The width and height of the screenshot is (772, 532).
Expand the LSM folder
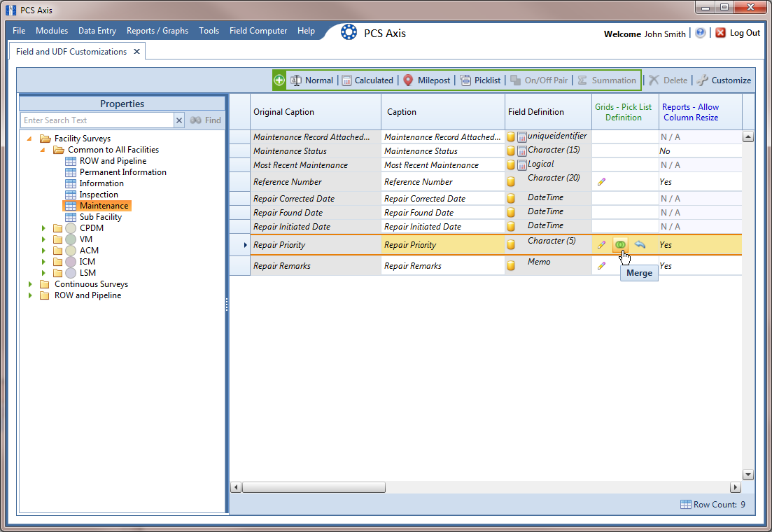pos(43,273)
